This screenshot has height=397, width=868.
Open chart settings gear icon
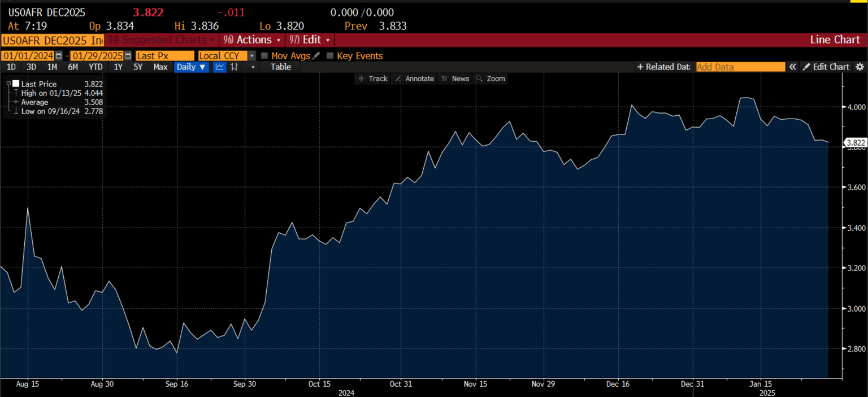(860, 67)
